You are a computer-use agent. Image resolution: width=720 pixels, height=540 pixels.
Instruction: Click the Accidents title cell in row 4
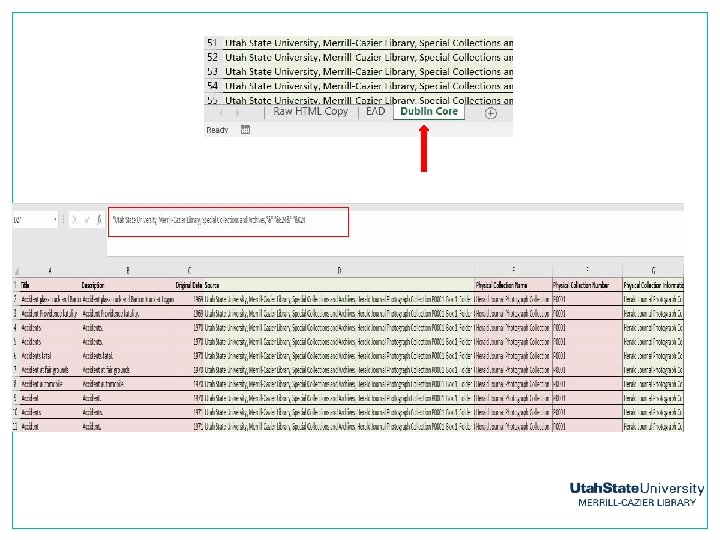50,327
